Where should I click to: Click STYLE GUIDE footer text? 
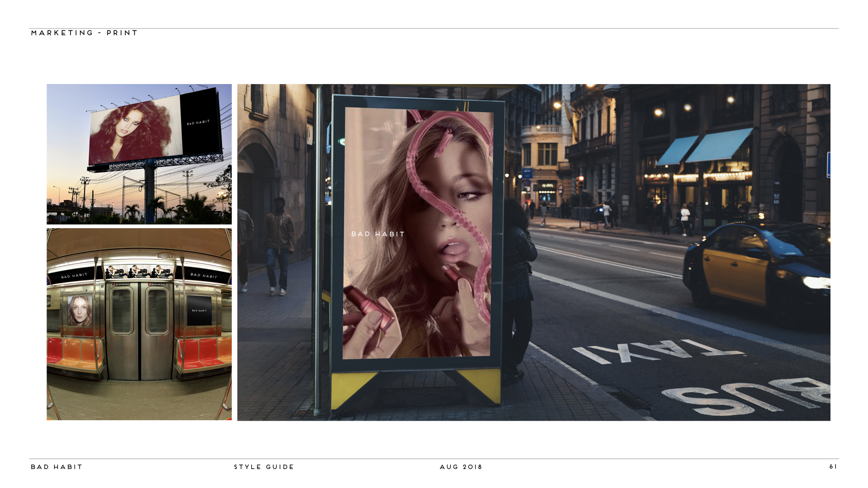[264, 467]
